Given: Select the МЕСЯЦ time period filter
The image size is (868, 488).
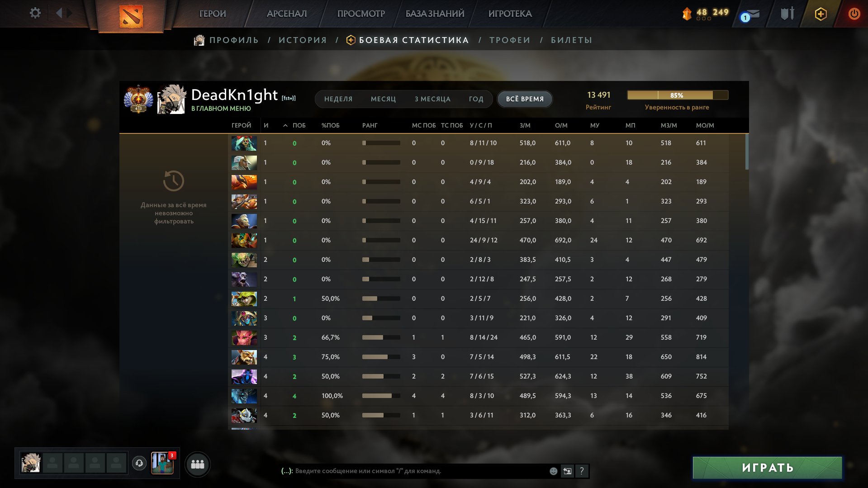Looking at the screenshot, I should pyautogui.click(x=383, y=99).
